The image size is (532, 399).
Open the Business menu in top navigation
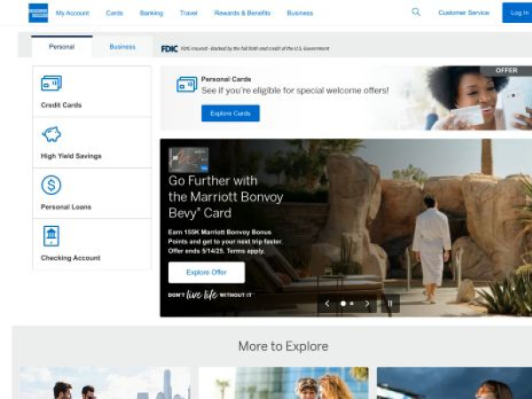300,13
